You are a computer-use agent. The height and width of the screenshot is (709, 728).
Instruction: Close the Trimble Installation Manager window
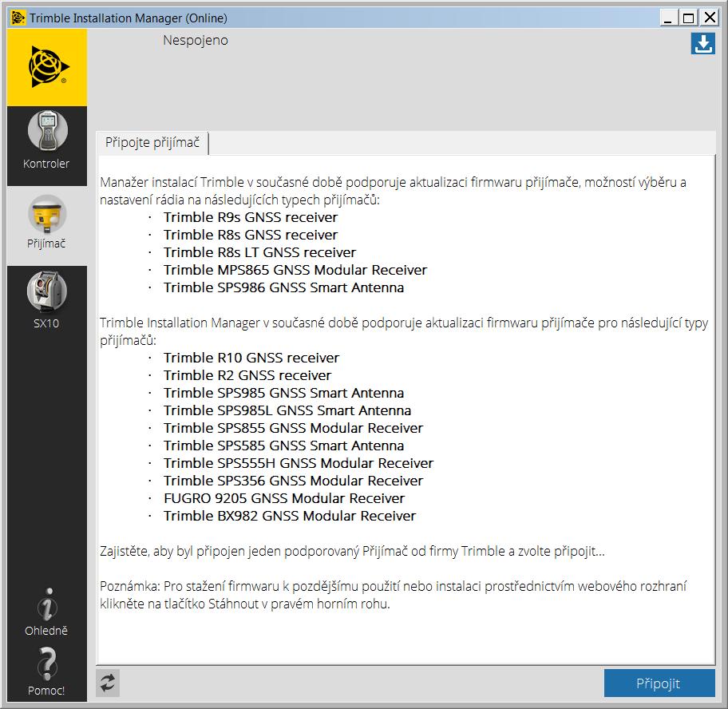(710, 18)
